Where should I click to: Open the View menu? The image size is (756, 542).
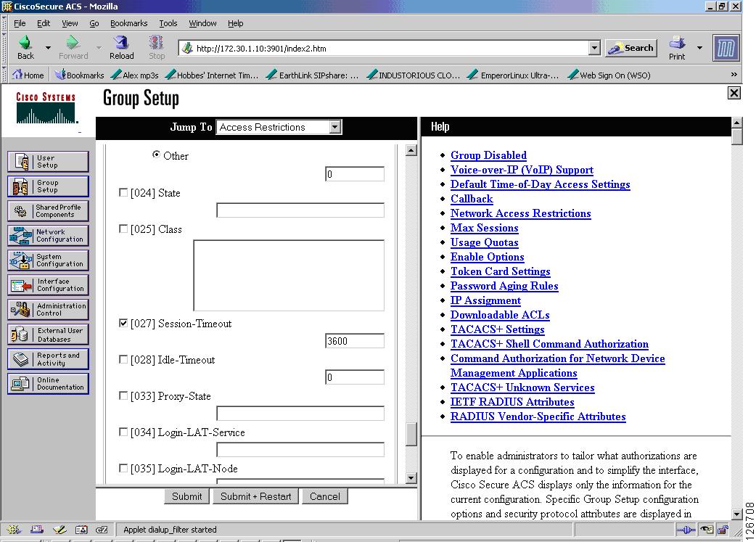pos(70,23)
